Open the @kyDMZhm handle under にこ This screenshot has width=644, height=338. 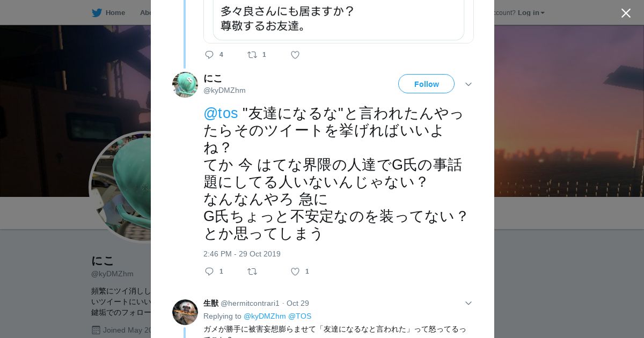coord(224,91)
